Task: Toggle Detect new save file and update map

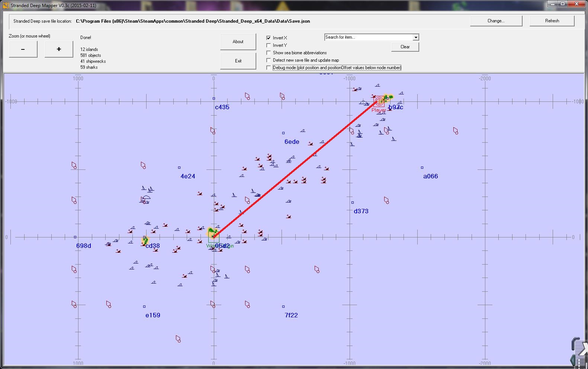Action: pyautogui.click(x=269, y=60)
